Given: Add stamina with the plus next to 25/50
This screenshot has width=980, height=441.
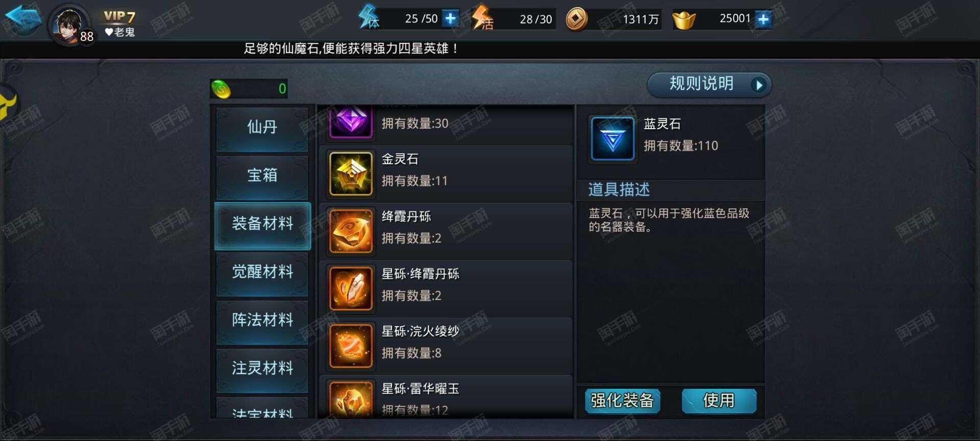Looking at the screenshot, I should click(x=450, y=19).
